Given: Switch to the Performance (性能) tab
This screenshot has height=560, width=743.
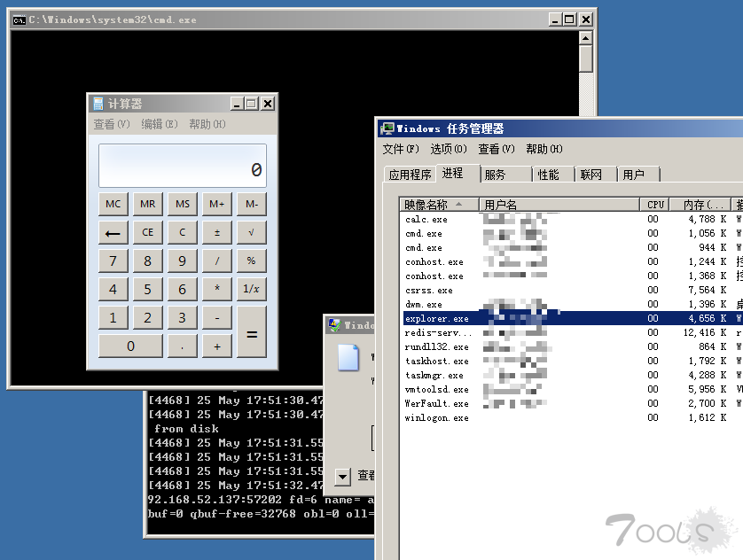Looking at the screenshot, I should [x=553, y=175].
